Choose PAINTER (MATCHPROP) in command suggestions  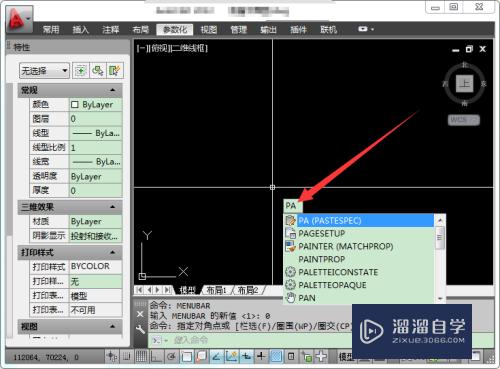point(359,246)
